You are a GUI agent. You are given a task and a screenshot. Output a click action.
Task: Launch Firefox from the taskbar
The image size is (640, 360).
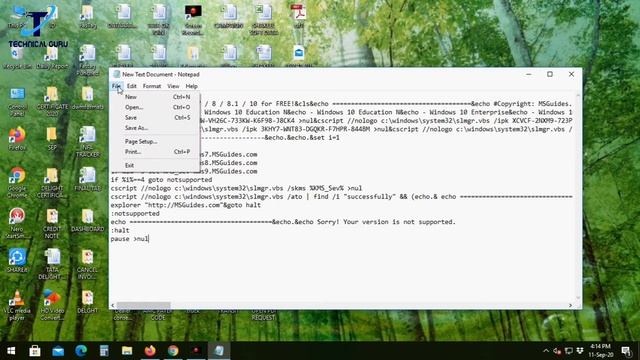150,351
